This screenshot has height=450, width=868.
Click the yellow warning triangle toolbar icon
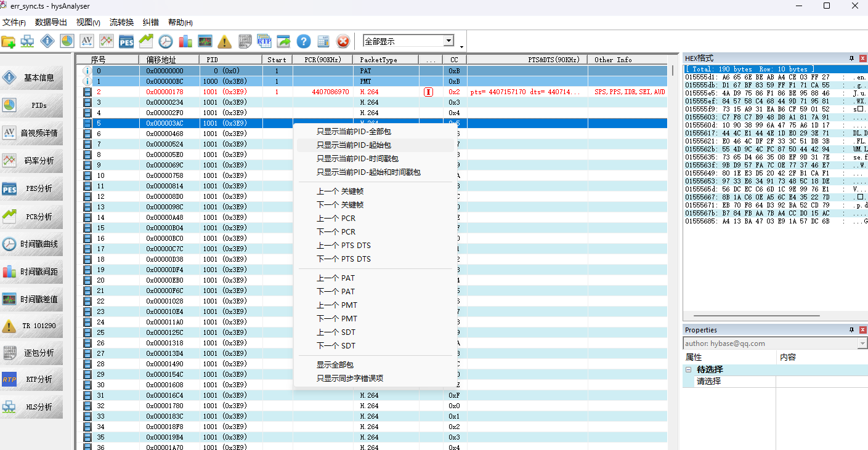click(225, 41)
